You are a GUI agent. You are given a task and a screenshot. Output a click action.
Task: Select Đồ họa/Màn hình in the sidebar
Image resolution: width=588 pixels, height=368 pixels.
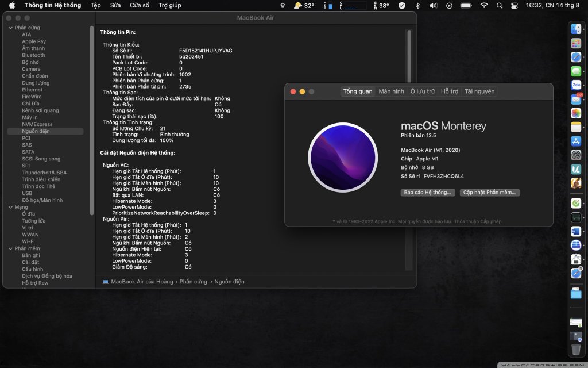42,200
